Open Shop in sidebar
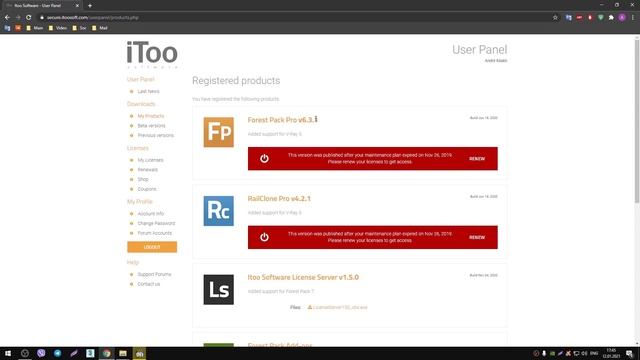 click(x=143, y=180)
